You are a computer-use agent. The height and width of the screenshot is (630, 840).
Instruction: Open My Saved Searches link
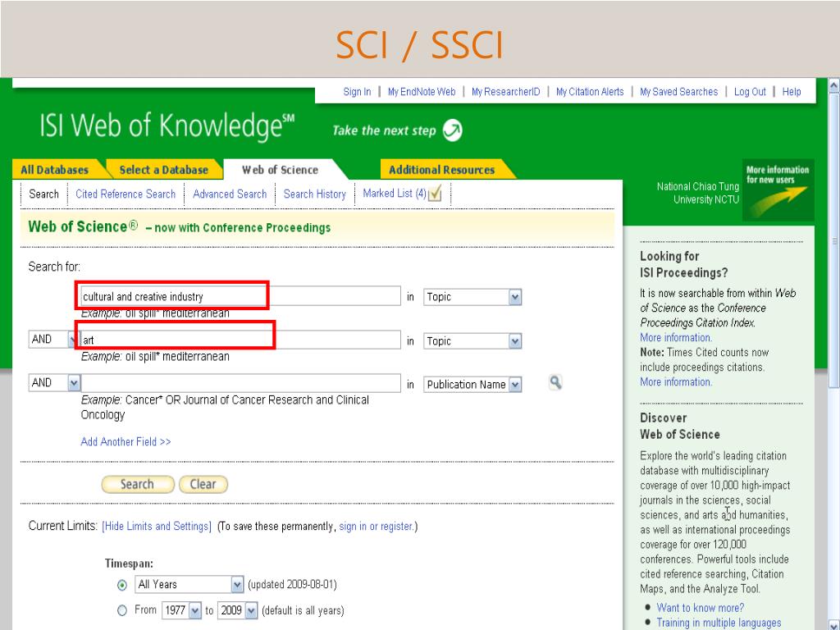point(678,92)
